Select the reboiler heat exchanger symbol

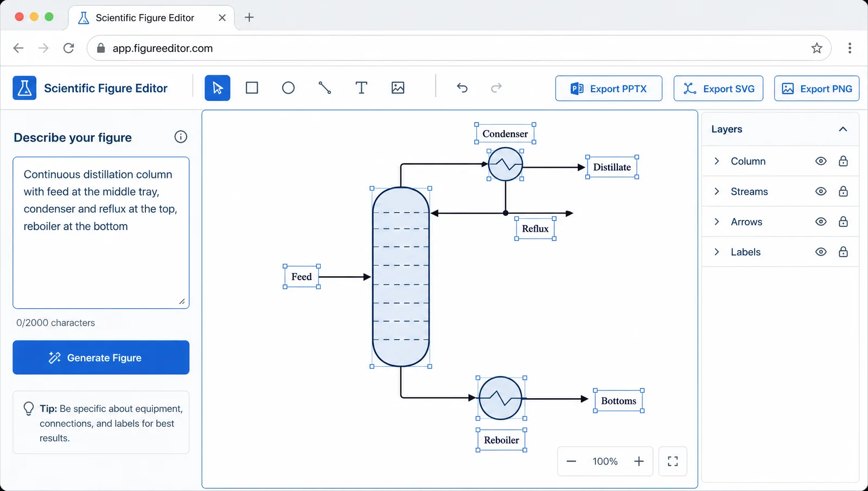(501, 398)
